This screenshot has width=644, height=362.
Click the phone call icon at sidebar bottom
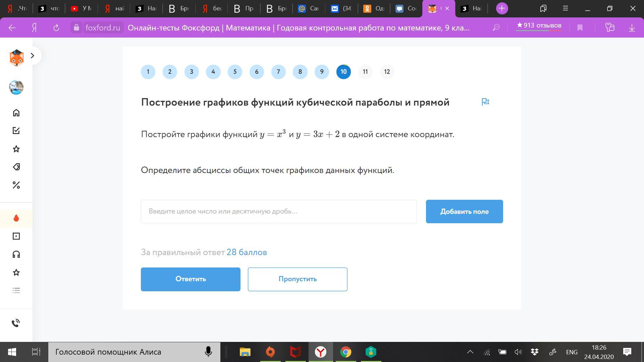click(x=16, y=323)
